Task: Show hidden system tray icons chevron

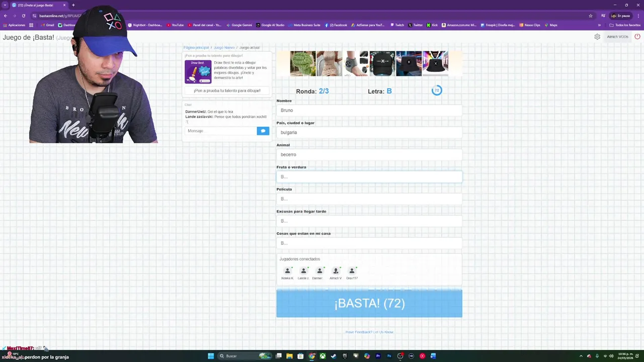Action: (581, 356)
